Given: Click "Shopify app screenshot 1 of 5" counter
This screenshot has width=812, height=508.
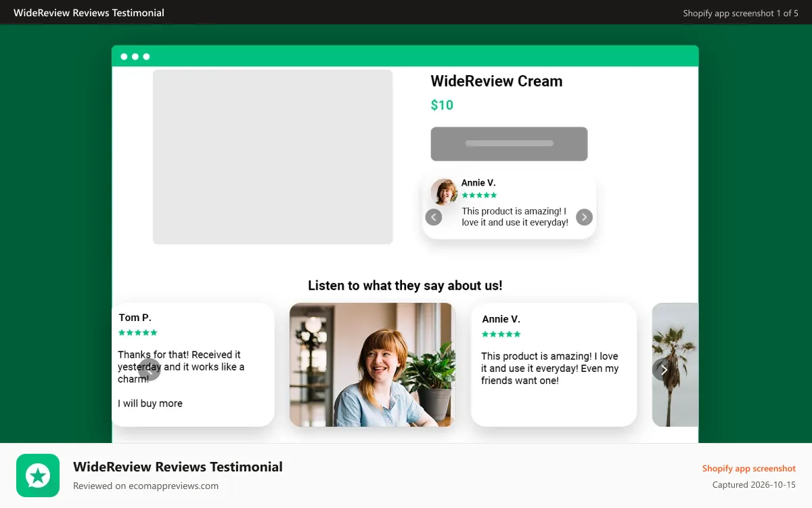Looking at the screenshot, I should [741, 13].
